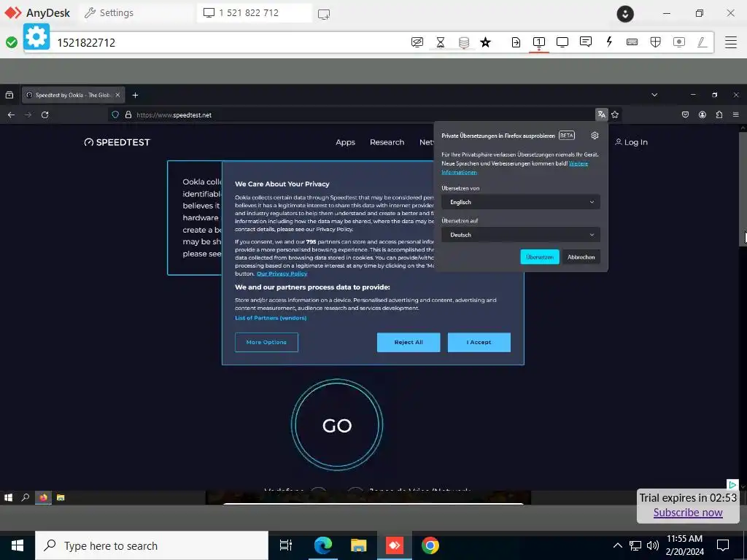Click the Übersetzen button
This screenshot has width=747, height=560.
(x=540, y=257)
